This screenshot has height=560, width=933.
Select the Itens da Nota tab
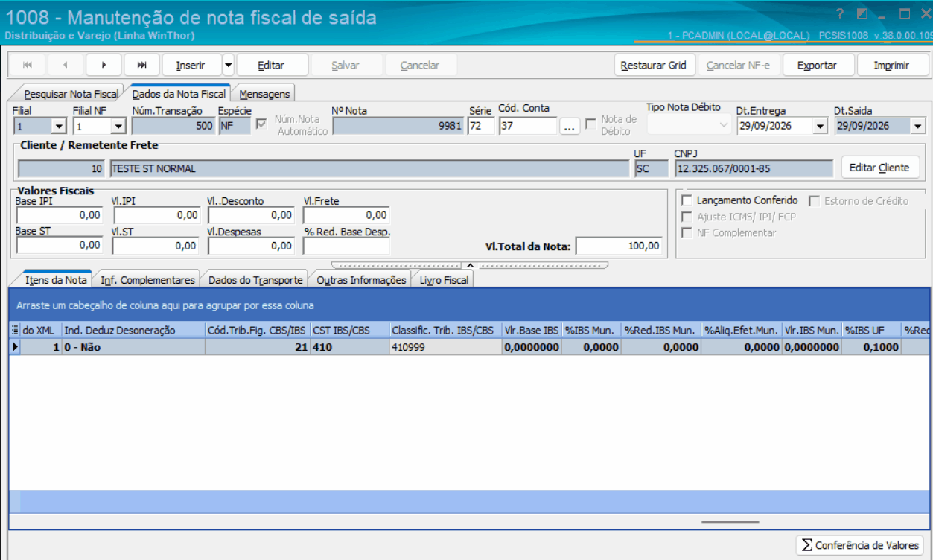56,280
